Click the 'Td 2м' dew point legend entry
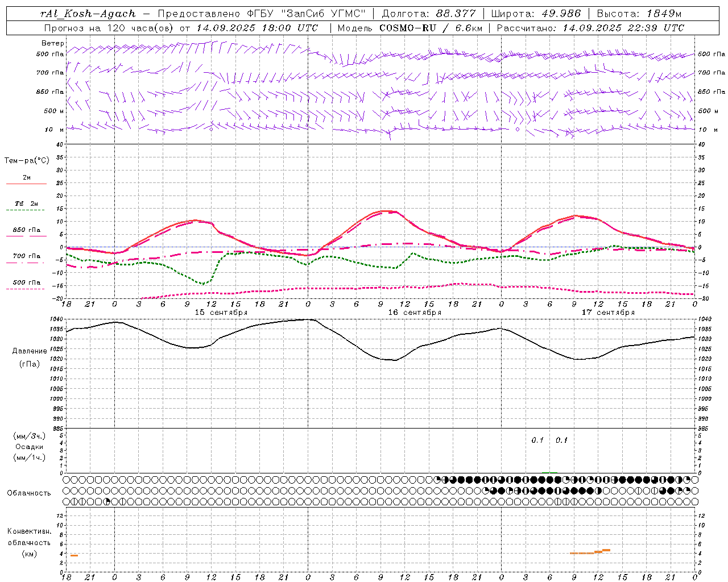Screen dimensions: 728x582 pos(26,203)
